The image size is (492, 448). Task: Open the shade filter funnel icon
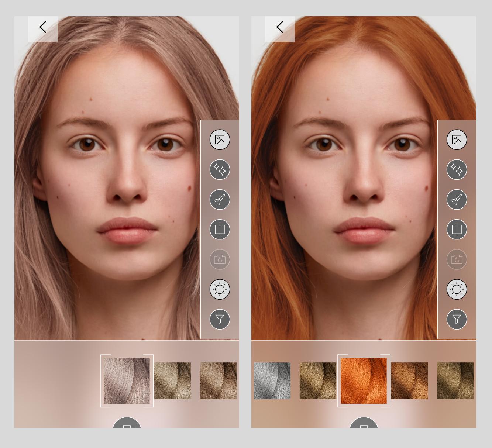tap(220, 319)
